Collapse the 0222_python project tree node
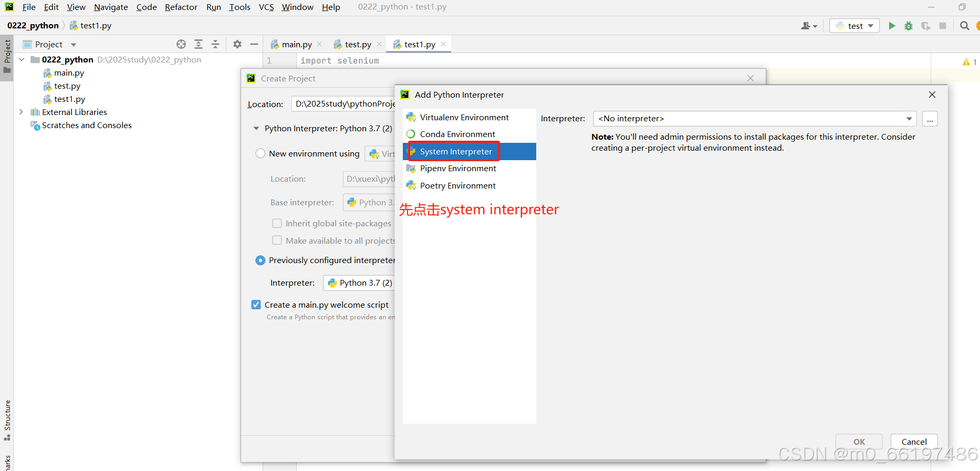Screen dimensions: 980x471 (22, 59)
